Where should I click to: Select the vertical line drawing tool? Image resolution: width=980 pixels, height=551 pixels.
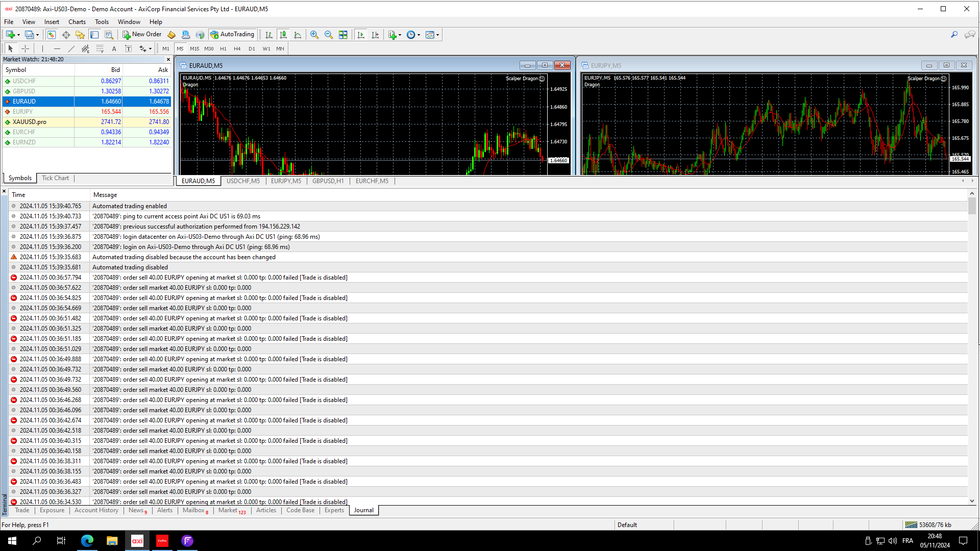(43, 48)
